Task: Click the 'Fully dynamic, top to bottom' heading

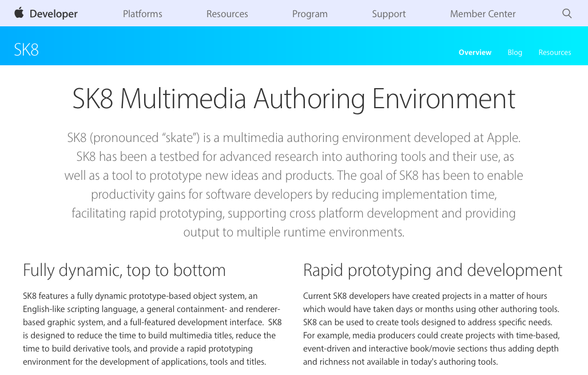Action: (124, 270)
